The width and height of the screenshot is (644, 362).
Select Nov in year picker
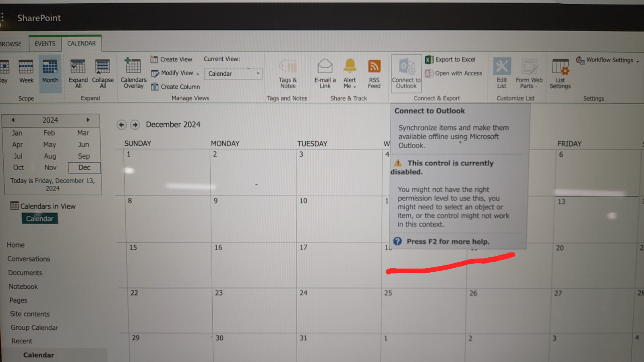click(50, 168)
